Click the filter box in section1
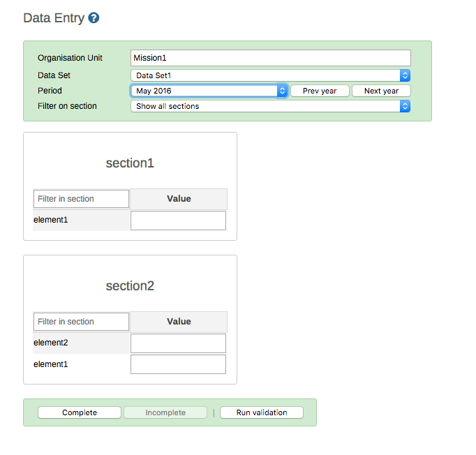Image resolution: width=476 pixels, height=455 pixels. click(x=81, y=199)
